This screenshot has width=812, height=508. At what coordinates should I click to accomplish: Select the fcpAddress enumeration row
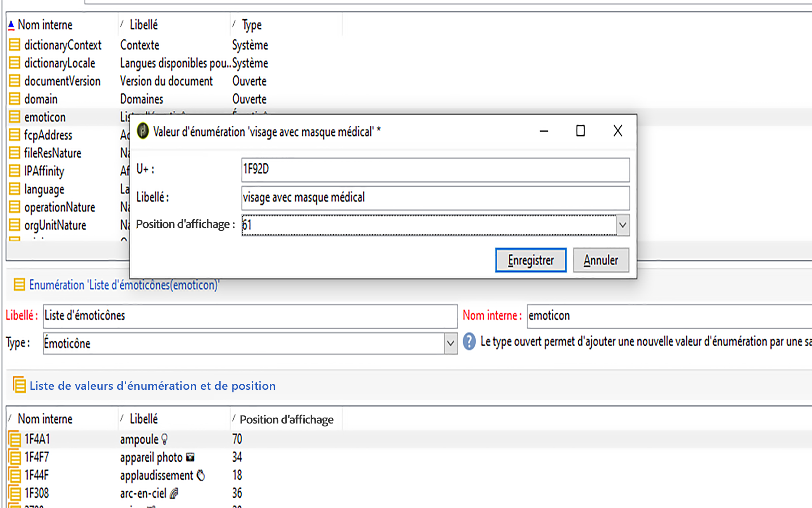pyautogui.click(x=48, y=135)
